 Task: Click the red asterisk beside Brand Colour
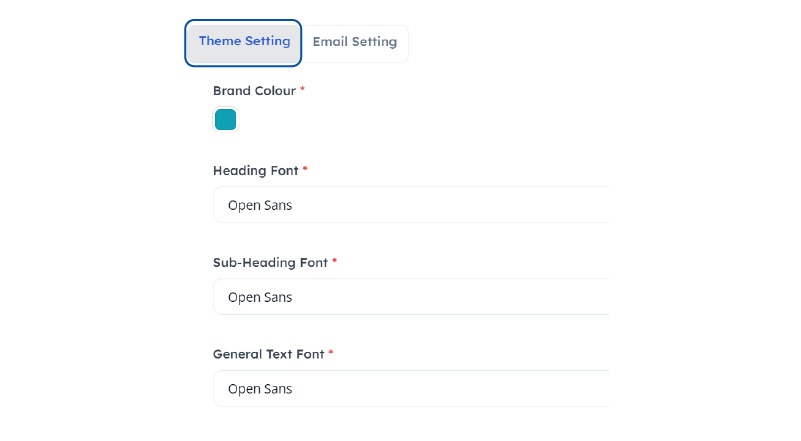303,90
